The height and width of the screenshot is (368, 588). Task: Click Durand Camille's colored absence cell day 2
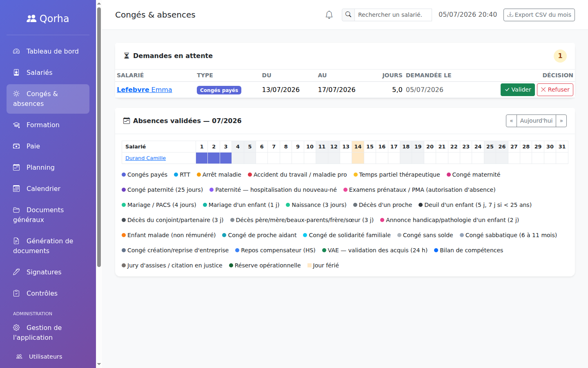214,158
